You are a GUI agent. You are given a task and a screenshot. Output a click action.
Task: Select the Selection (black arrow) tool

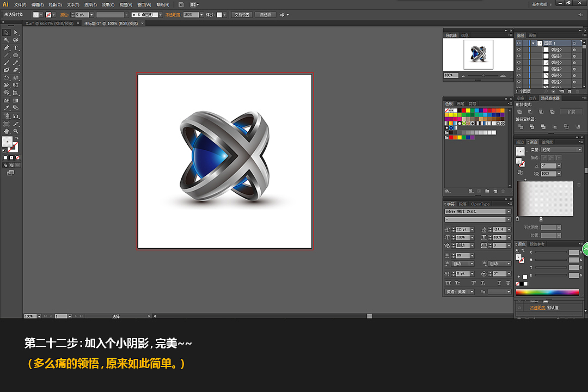(x=7, y=33)
